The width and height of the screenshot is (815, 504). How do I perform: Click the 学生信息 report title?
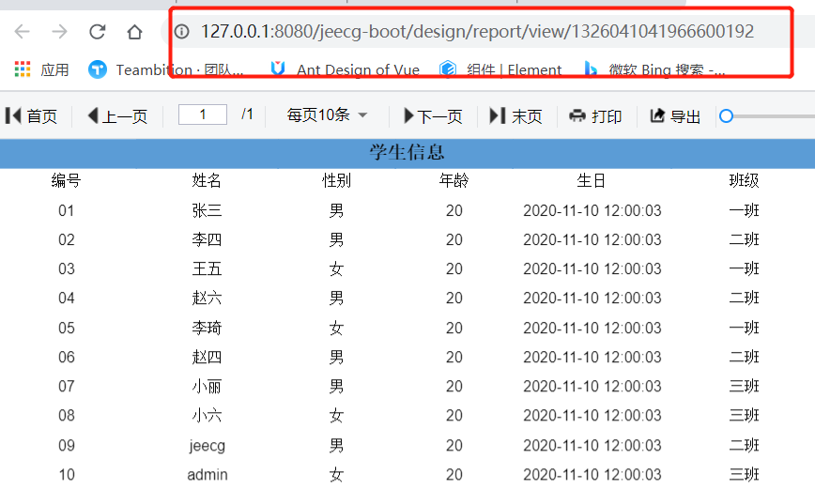coord(407,152)
